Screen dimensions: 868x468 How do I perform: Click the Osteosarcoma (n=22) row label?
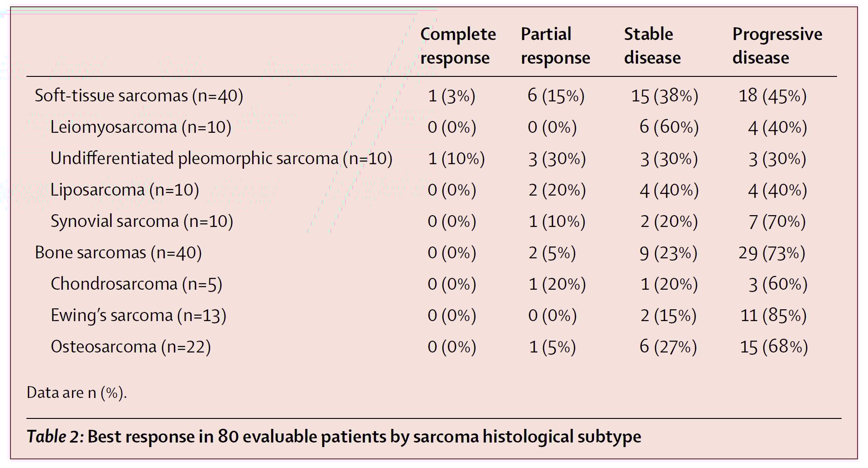click(131, 347)
